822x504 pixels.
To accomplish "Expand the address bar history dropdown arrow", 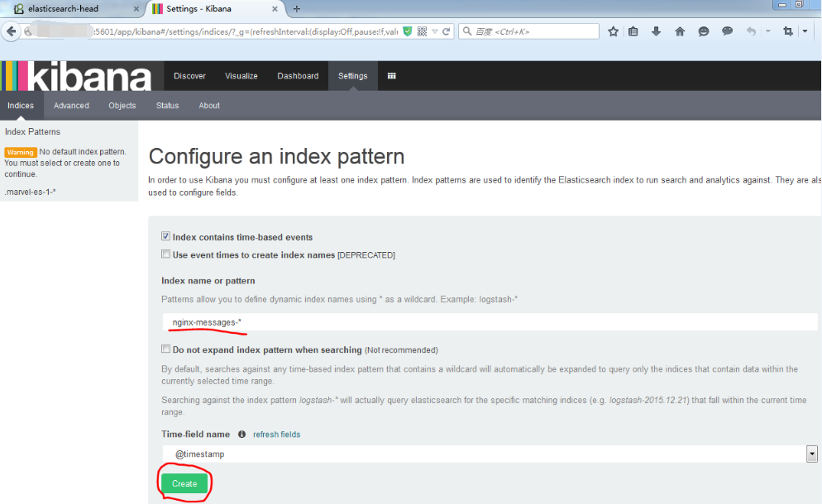I will [435, 31].
